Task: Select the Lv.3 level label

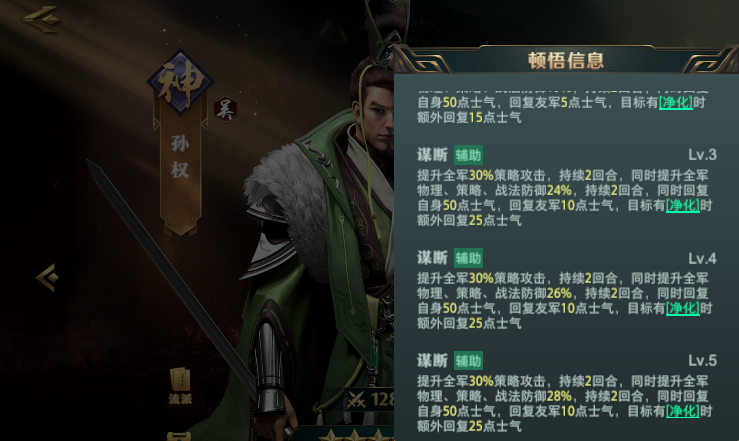Action: coord(702,155)
